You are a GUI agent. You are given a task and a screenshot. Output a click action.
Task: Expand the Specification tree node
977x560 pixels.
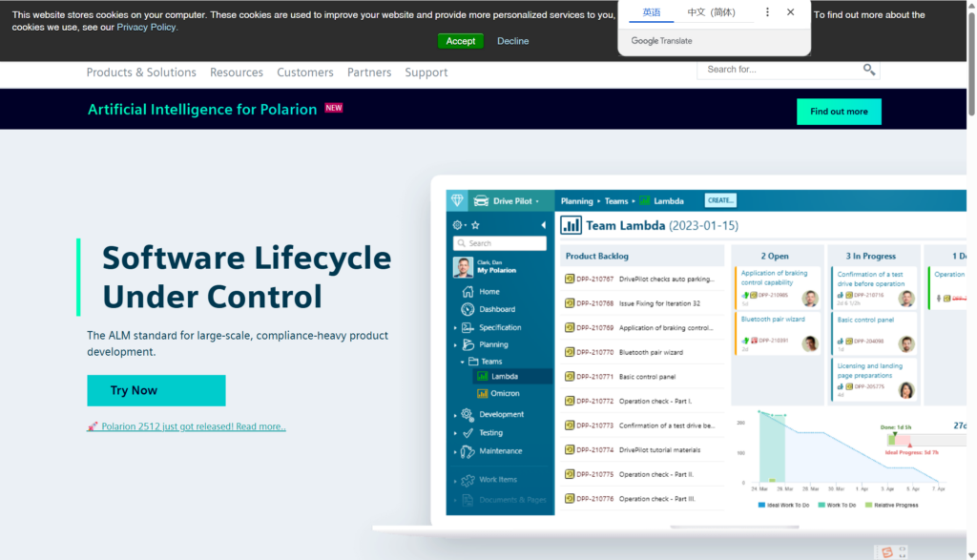(x=456, y=328)
